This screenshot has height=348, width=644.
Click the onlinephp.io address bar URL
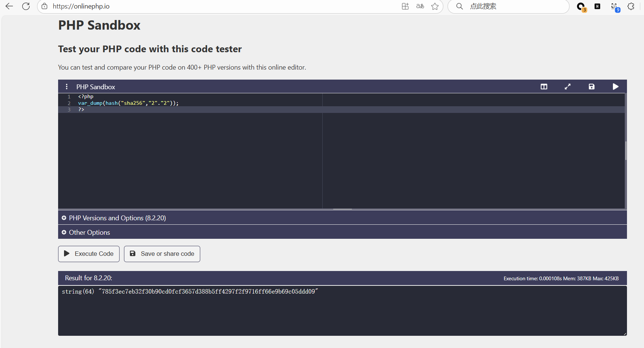[x=81, y=6]
